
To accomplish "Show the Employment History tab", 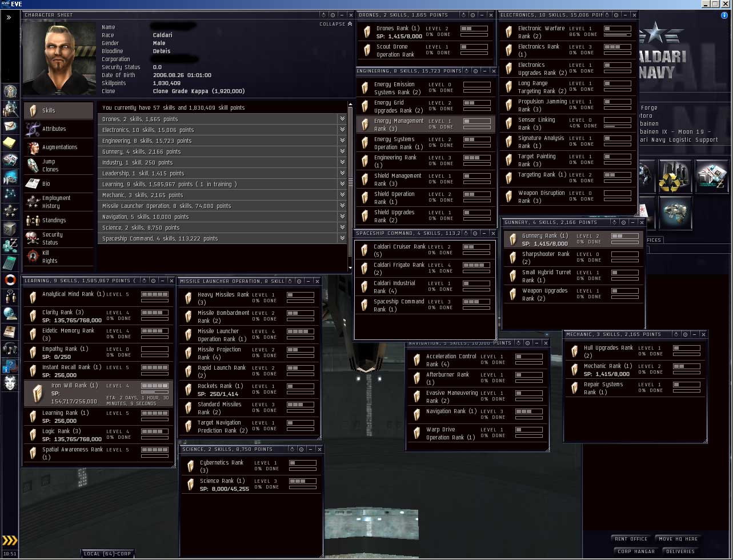I will point(59,202).
